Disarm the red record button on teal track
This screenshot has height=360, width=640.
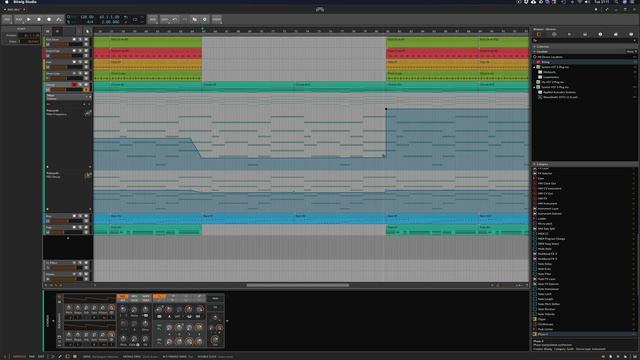[74, 84]
